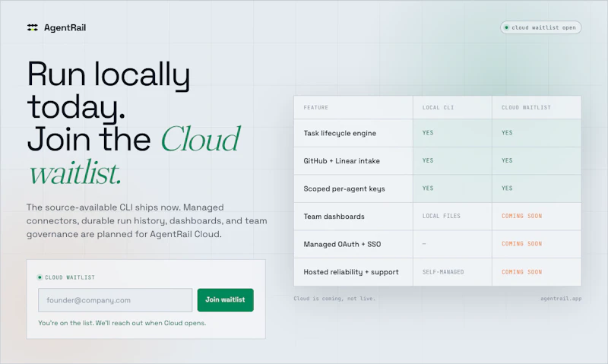
Task: Click the agentrail.app text below table
Action: [x=561, y=299]
